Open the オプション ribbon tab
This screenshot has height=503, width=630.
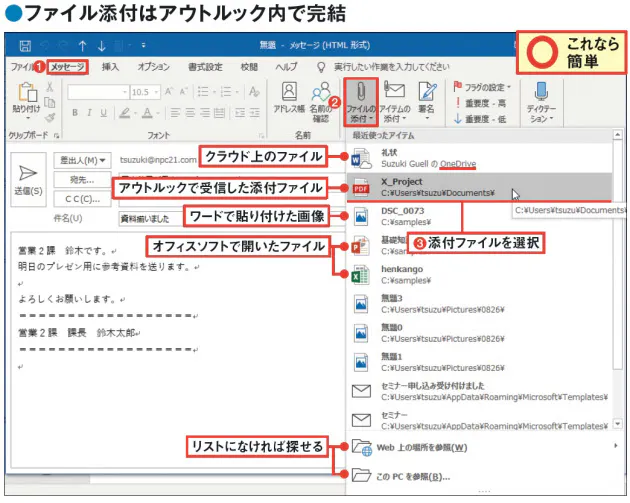pyautogui.click(x=154, y=67)
